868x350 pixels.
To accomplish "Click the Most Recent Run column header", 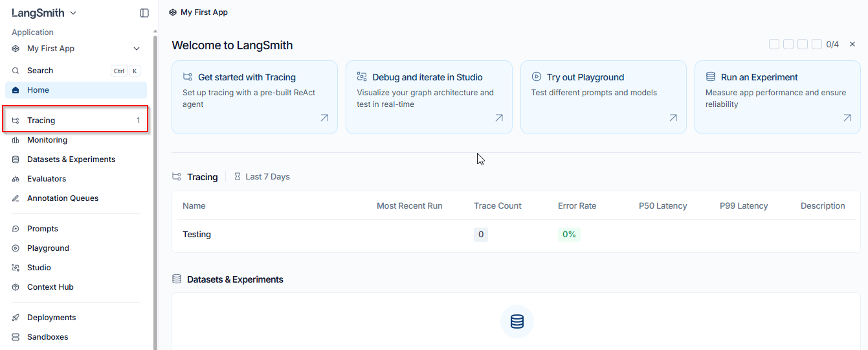I will tap(410, 206).
